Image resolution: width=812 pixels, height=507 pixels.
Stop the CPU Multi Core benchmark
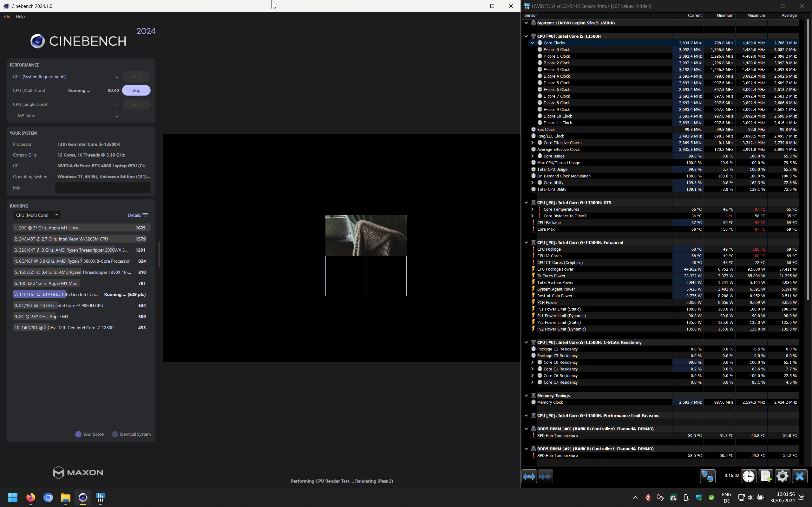click(x=136, y=90)
